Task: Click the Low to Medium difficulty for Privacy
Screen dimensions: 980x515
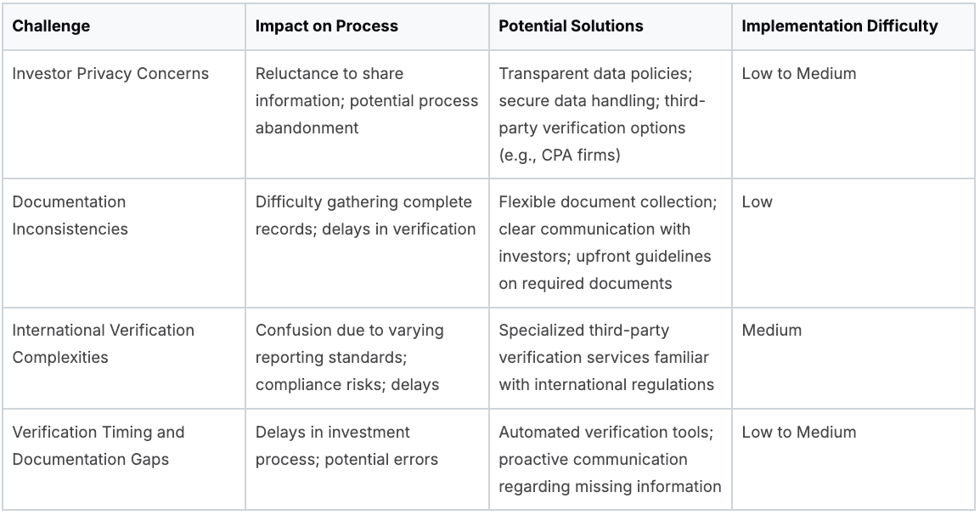Action: (853, 115)
